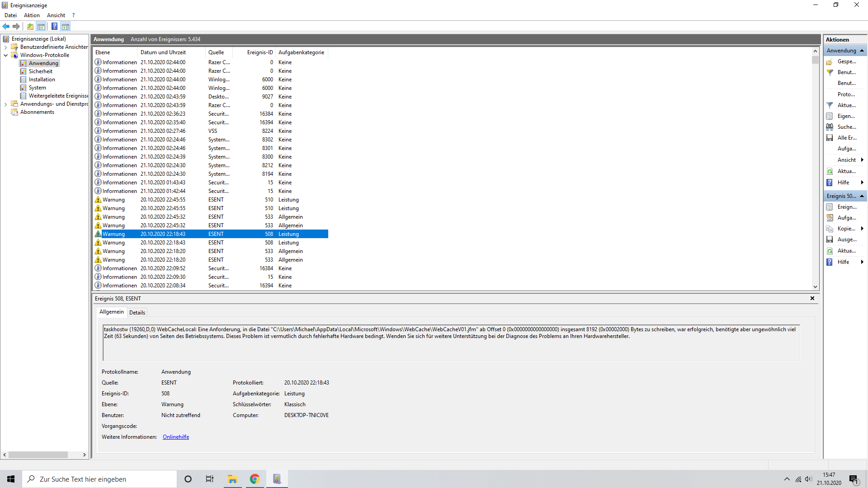Click the save icon next to Alle Er...
This screenshot has width=868, height=488.
coord(830,138)
